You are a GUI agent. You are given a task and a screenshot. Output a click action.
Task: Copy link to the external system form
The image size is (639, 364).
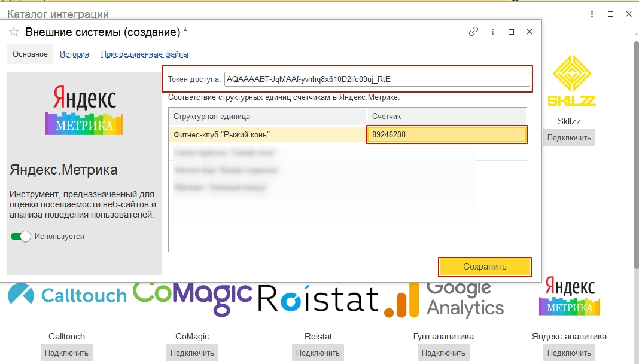click(x=473, y=32)
